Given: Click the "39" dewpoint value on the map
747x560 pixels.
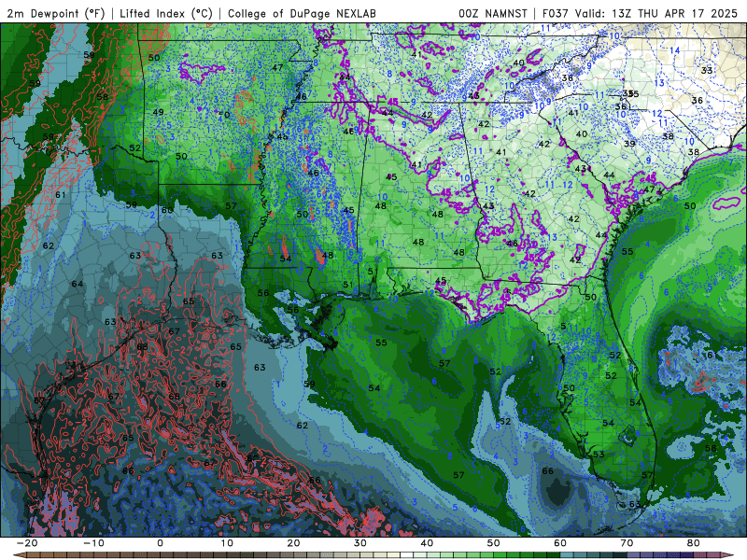Looking at the screenshot, I should pos(629,144).
